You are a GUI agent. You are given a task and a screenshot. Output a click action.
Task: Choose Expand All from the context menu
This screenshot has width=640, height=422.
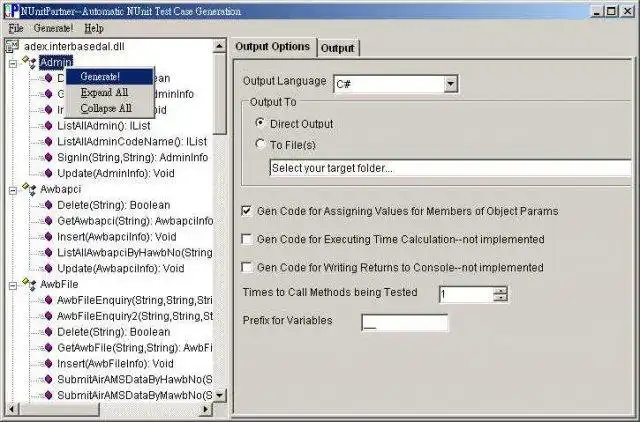pos(109,93)
